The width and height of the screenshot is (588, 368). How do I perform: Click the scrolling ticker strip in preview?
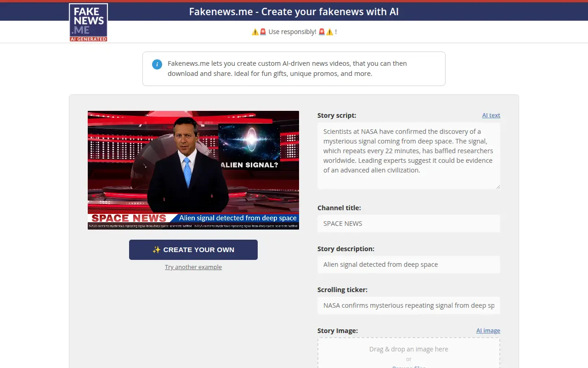click(x=193, y=226)
